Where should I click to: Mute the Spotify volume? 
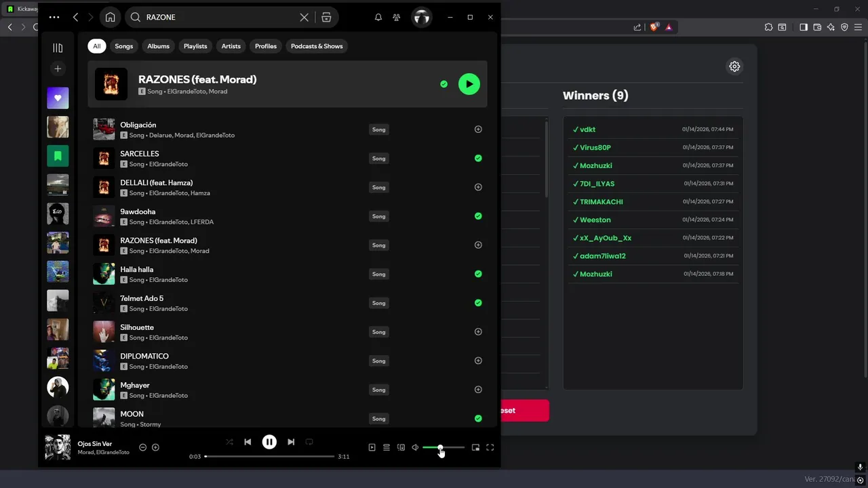pyautogui.click(x=415, y=447)
